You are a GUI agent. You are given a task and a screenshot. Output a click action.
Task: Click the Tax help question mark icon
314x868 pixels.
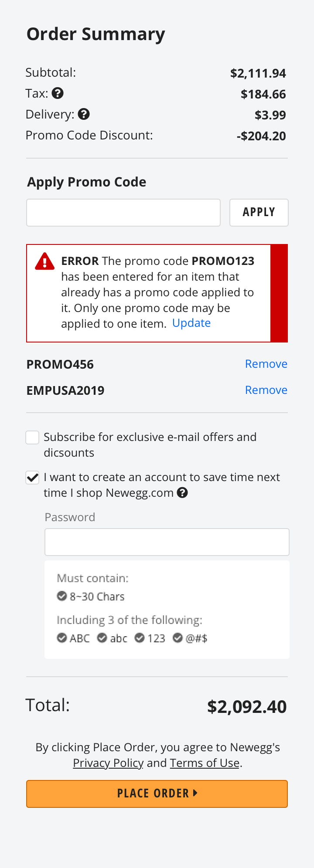58,93
